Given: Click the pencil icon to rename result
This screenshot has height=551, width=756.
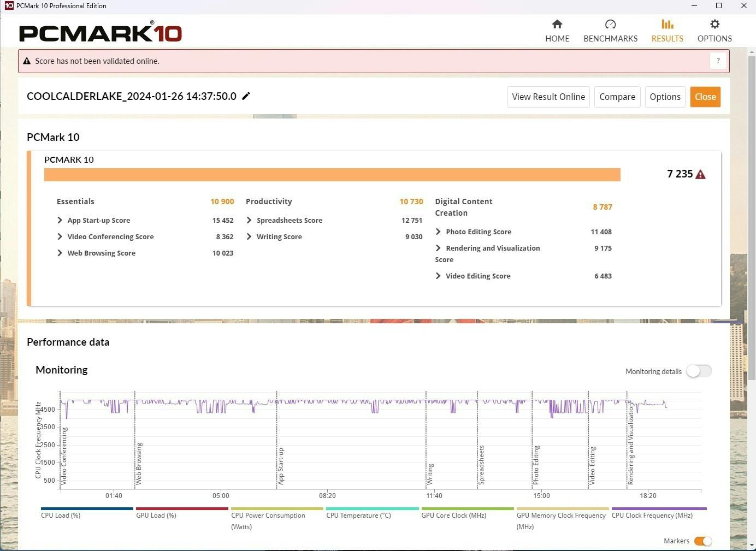Looking at the screenshot, I should coord(246,96).
